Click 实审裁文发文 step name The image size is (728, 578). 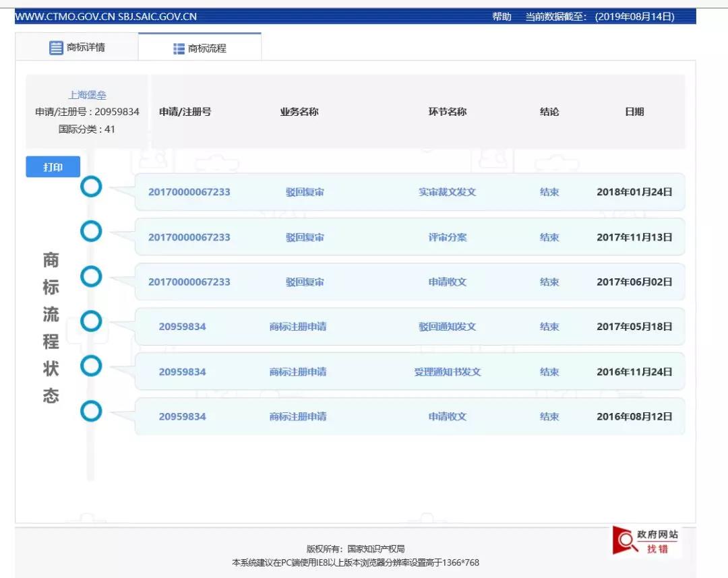click(x=447, y=192)
